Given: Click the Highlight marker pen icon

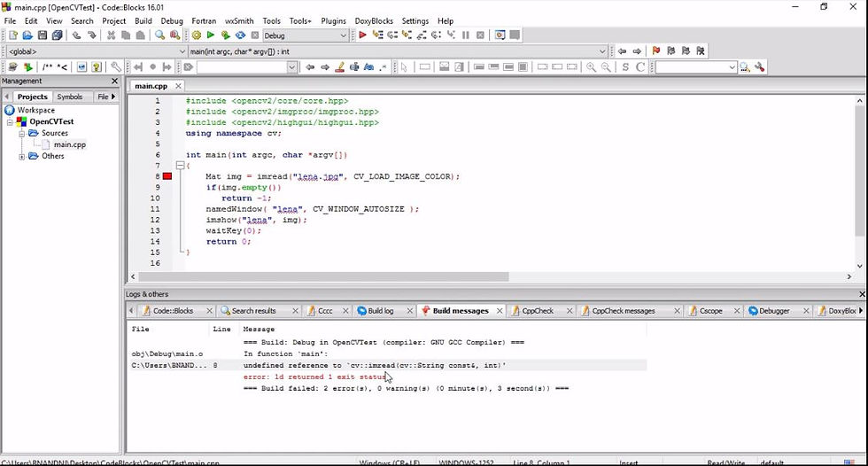Looking at the screenshot, I should 339,67.
